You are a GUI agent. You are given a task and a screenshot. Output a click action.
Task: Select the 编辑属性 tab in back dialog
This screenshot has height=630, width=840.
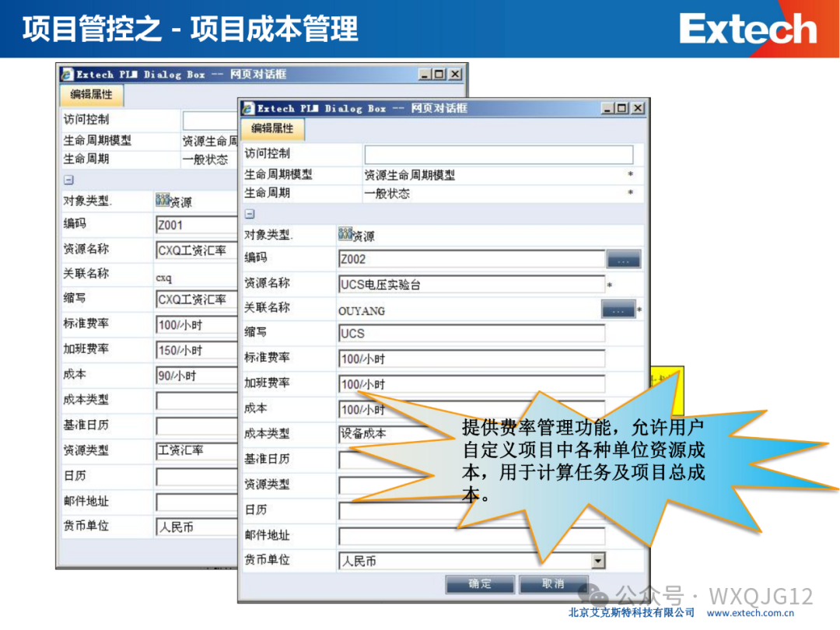tap(92, 95)
